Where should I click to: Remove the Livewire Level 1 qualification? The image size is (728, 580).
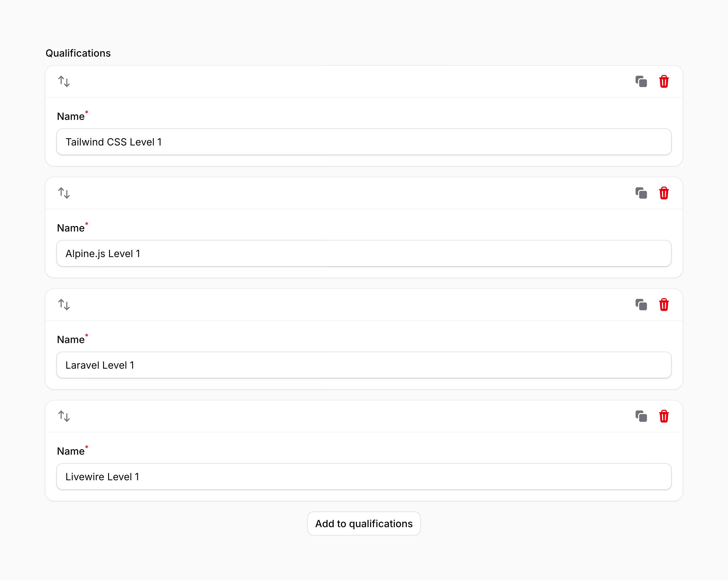pyautogui.click(x=664, y=416)
